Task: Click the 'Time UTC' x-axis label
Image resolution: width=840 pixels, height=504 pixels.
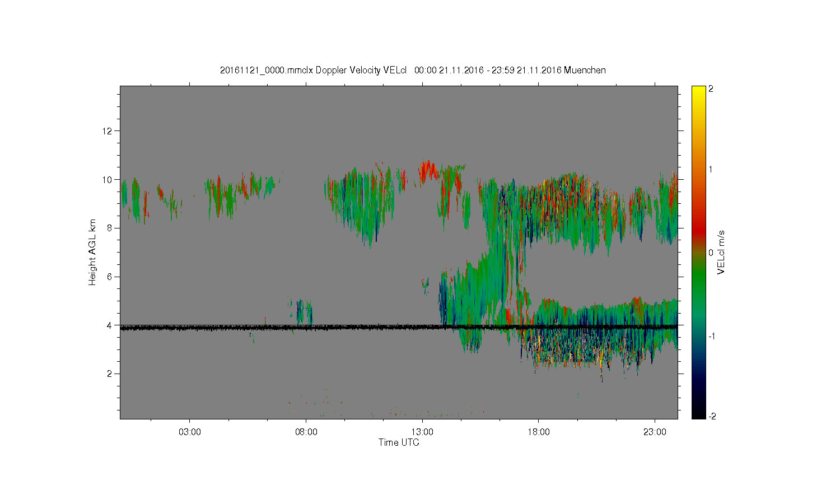Action: 399,442
